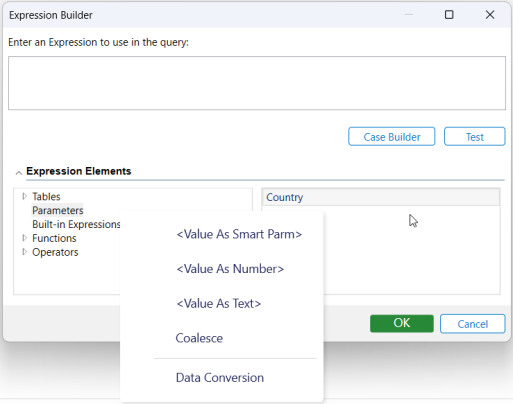This screenshot has height=404, width=513.
Task: Pick Coalesce from the context menu
Action: tap(199, 338)
